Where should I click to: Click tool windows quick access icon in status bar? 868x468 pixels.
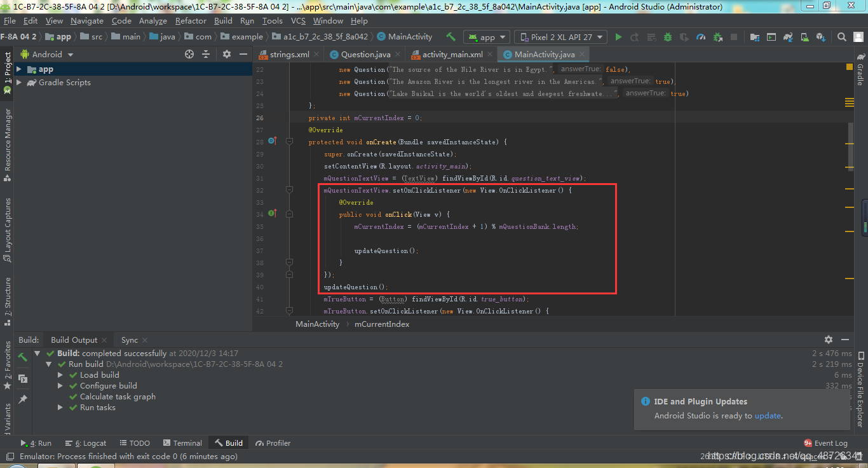point(9,456)
